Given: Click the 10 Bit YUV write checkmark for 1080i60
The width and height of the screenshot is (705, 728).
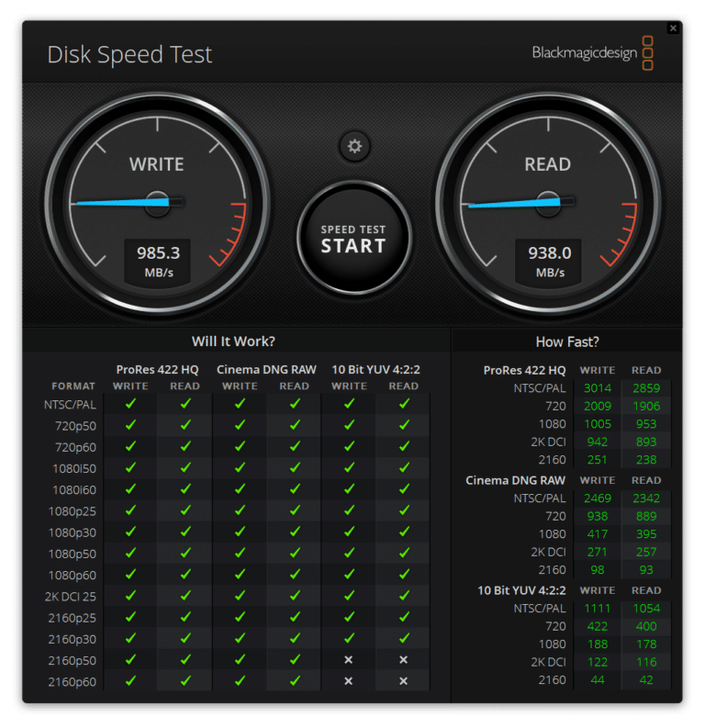Looking at the screenshot, I should [x=349, y=489].
